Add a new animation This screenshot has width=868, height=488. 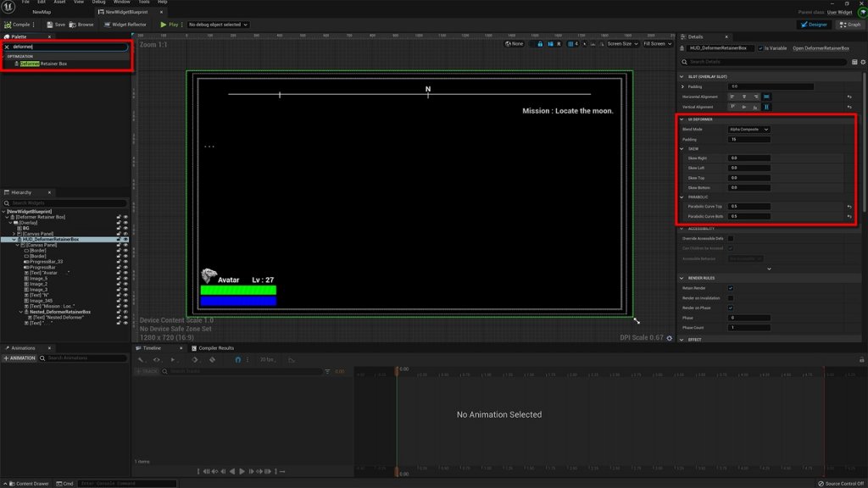coord(19,358)
